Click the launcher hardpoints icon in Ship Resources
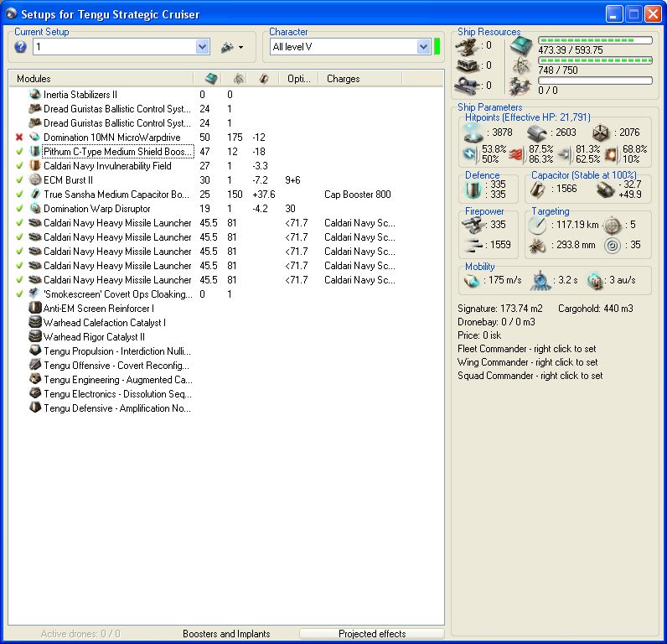This screenshot has width=667, height=644. 467,66
